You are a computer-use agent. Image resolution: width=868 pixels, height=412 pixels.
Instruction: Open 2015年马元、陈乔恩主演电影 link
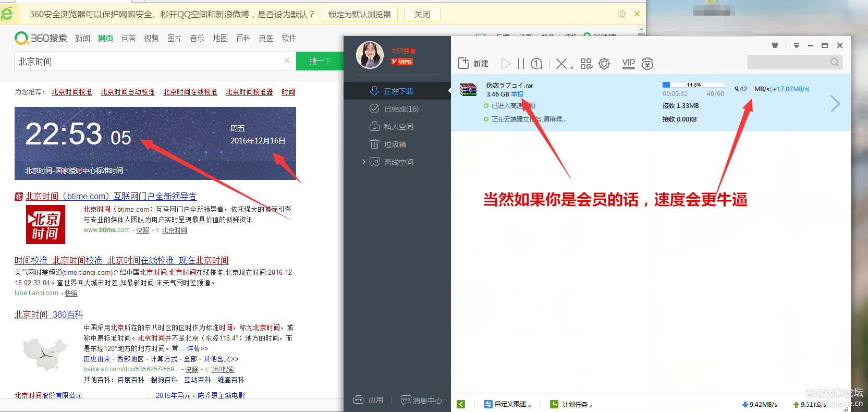[x=200, y=395]
